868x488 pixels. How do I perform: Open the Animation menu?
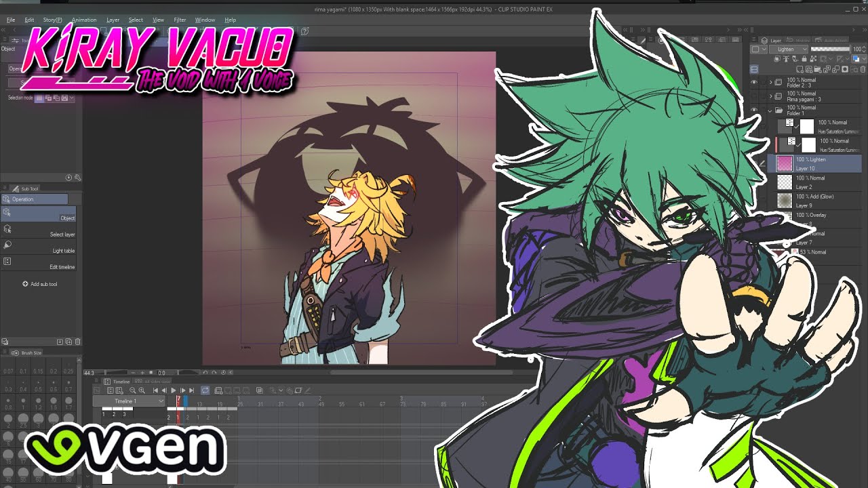(84, 20)
